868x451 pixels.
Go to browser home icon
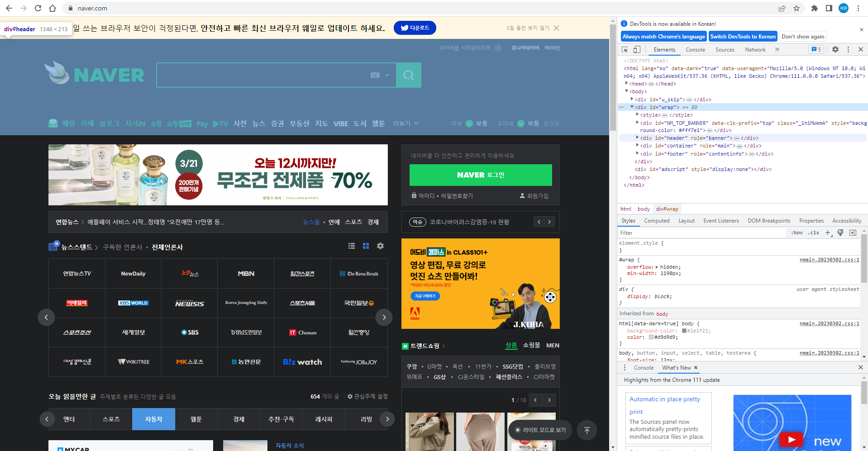pos(52,8)
